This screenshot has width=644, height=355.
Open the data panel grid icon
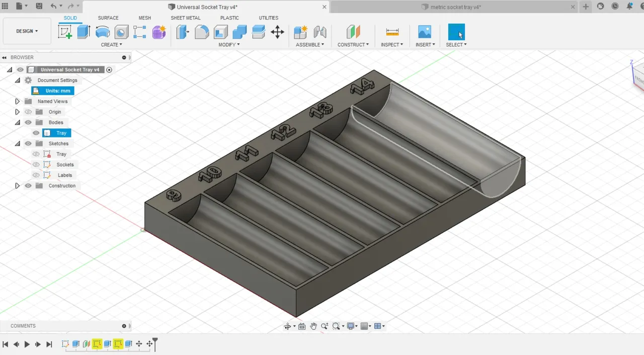tap(6, 7)
